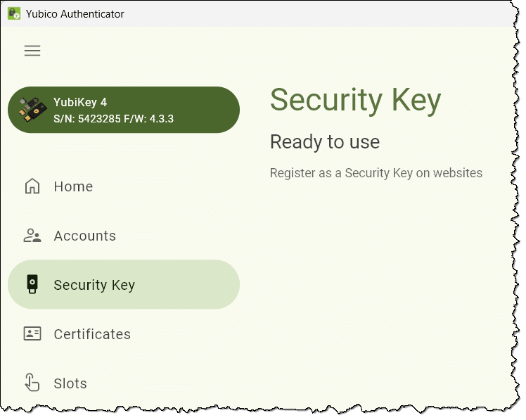Open the hamburger navigation menu
Screen dimensions: 526x420
click(x=32, y=51)
